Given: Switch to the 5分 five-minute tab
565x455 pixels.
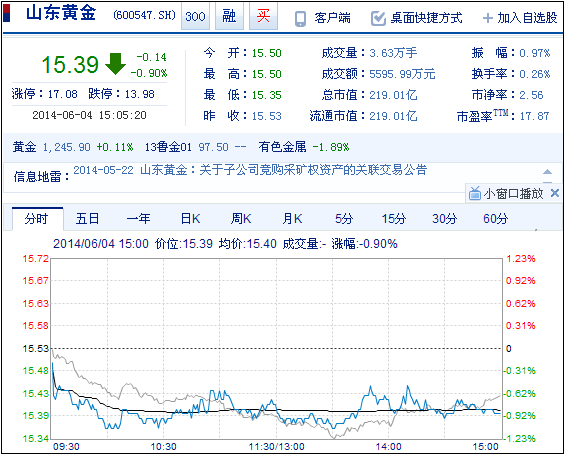Looking at the screenshot, I should click(x=344, y=219).
